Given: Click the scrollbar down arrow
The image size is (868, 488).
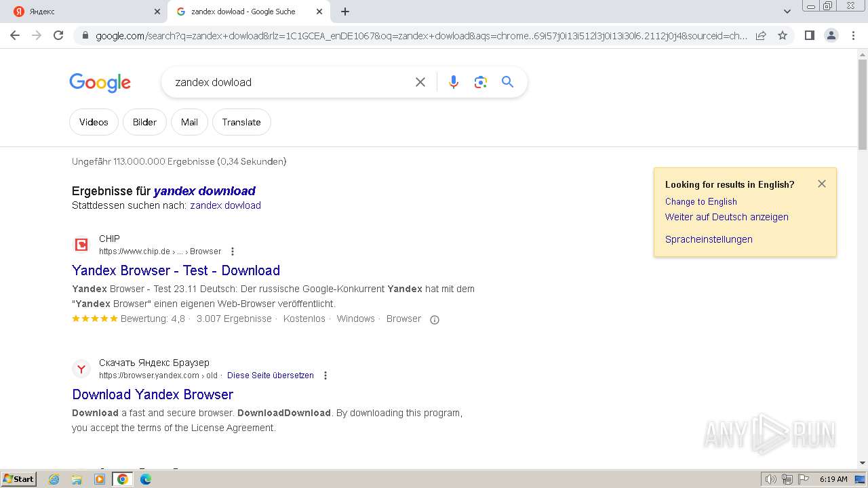Looking at the screenshot, I should (x=863, y=463).
